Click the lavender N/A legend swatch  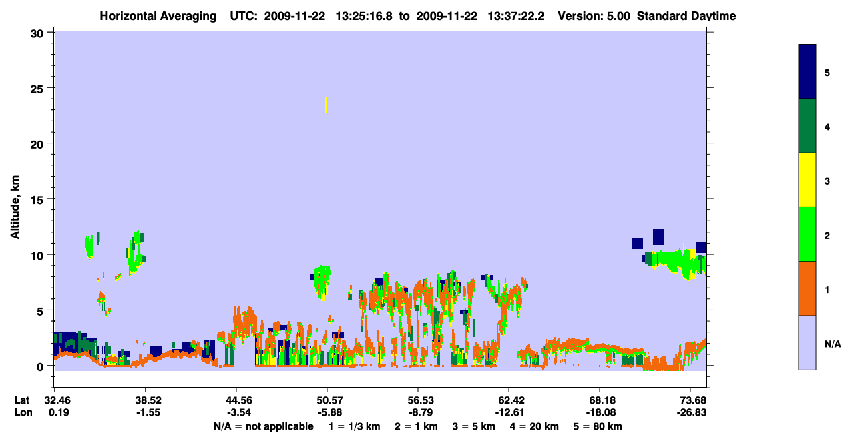coord(807,342)
